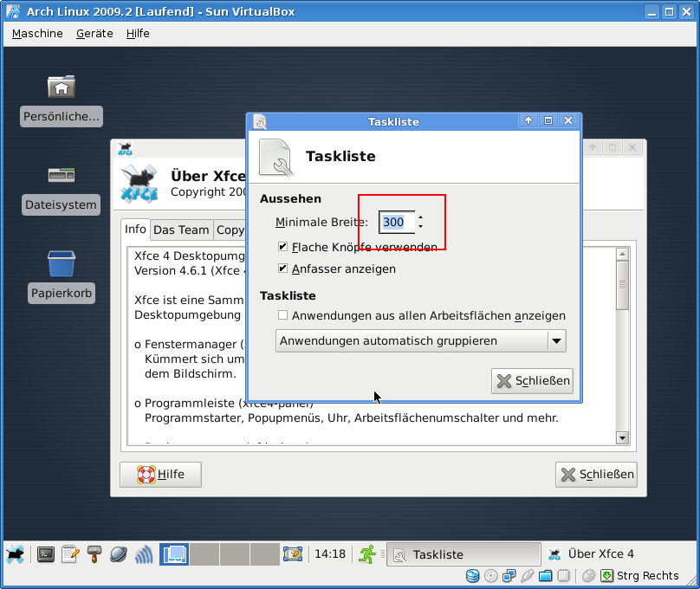Click the host key green arrow icon
Image resolution: width=700 pixels, height=589 pixels.
point(606,576)
